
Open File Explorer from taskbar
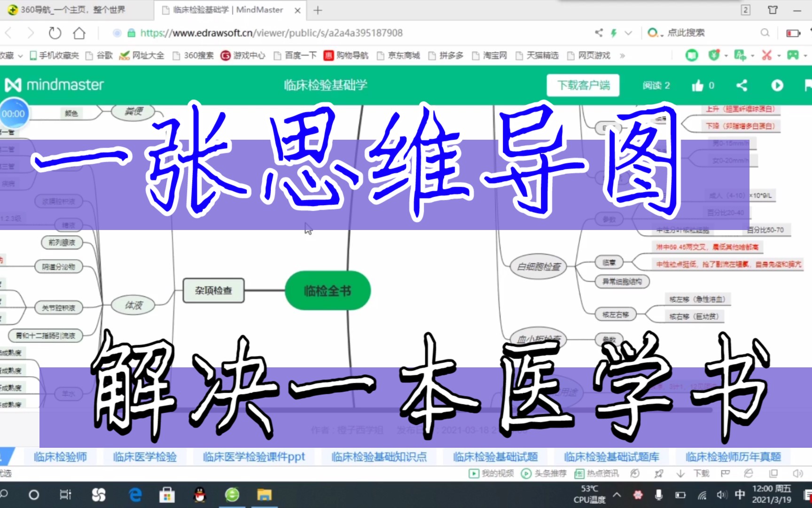265,495
